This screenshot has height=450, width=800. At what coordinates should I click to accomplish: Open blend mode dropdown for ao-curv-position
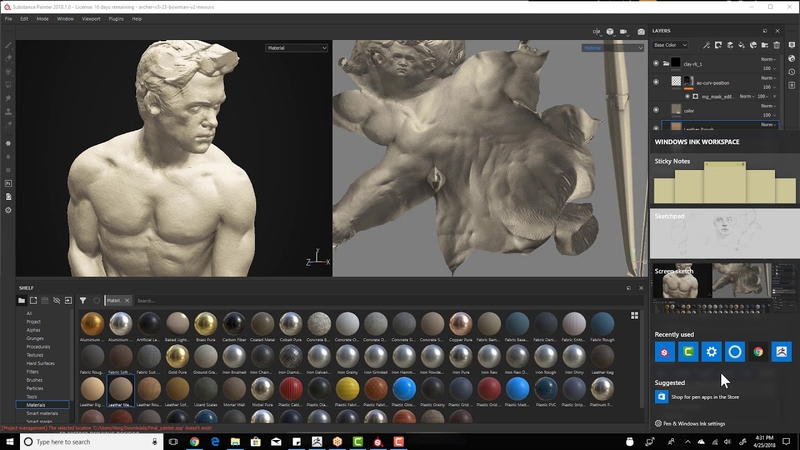pos(768,78)
